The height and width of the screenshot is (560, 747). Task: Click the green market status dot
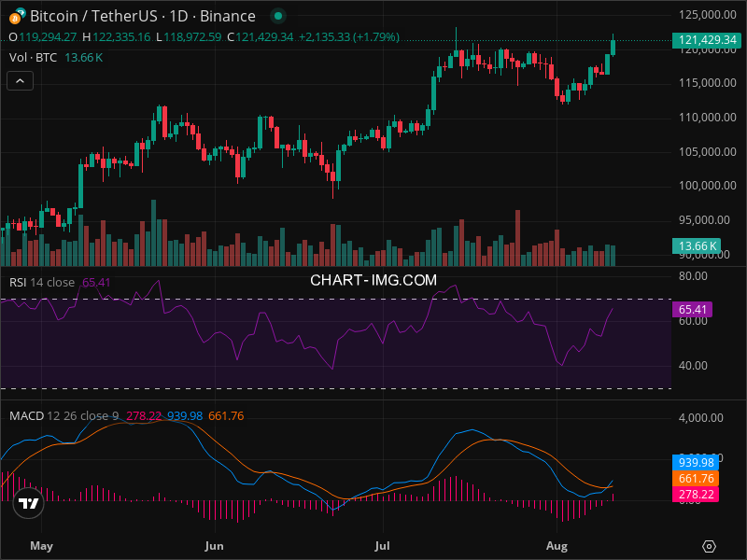[x=278, y=16]
